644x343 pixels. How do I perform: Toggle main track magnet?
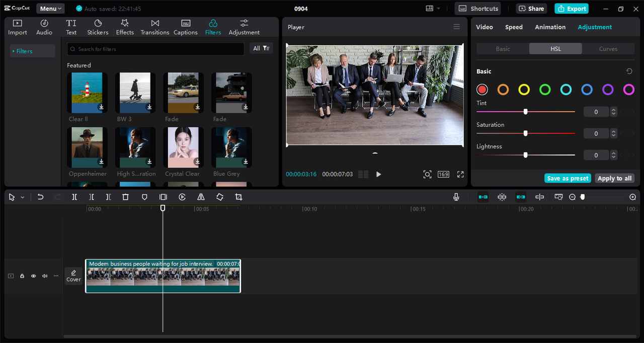[x=483, y=197]
